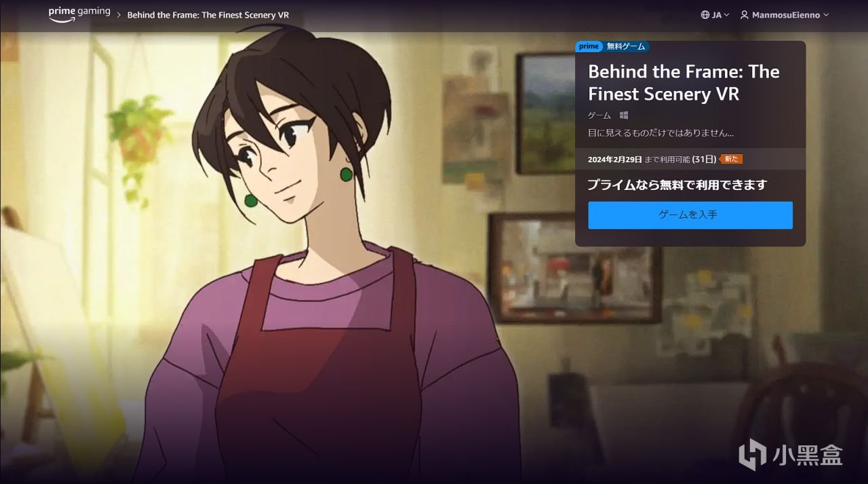Click the 2024年2月29日 availability date

[x=615, y=160]
